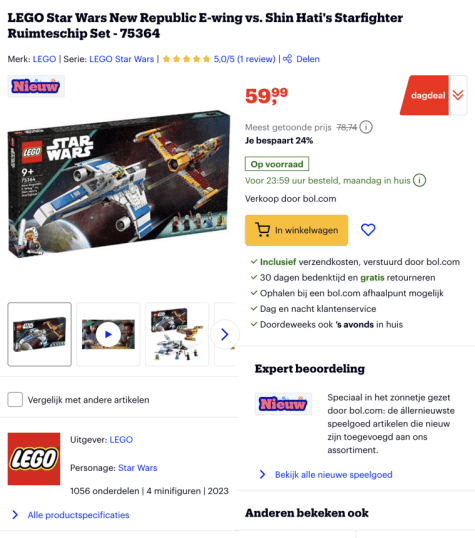Screen dimensions: 475x538
Task: Show next thumbnails with the right arrow
Action: click(x=224, y=334)
